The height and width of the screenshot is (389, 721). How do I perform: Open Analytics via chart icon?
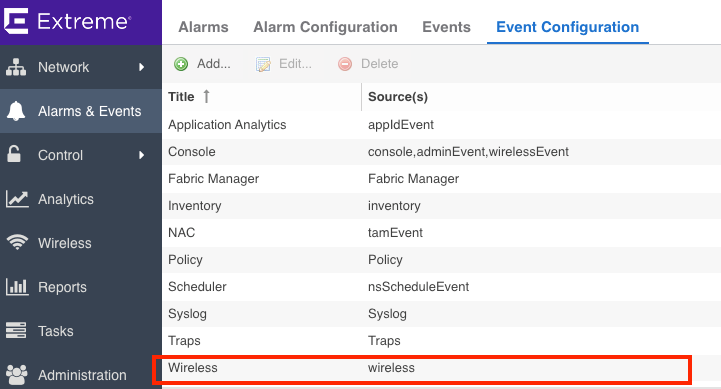[x=17, y=199]
